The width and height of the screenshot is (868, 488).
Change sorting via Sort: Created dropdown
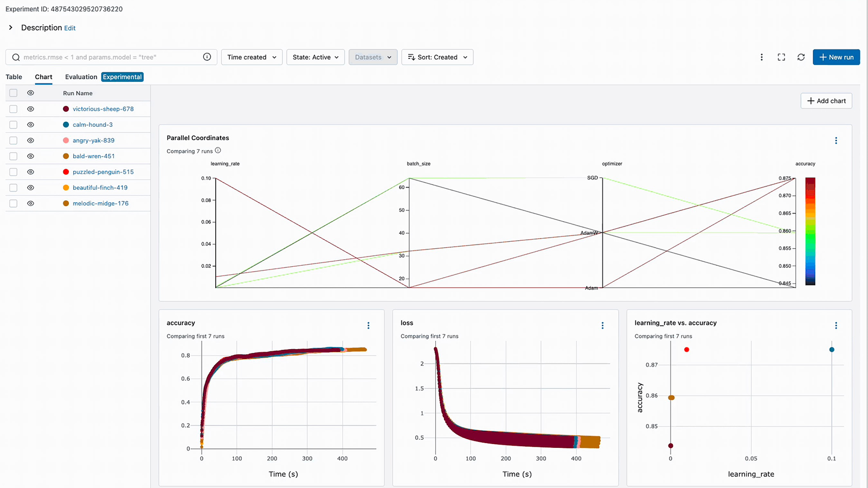point(437,57)
